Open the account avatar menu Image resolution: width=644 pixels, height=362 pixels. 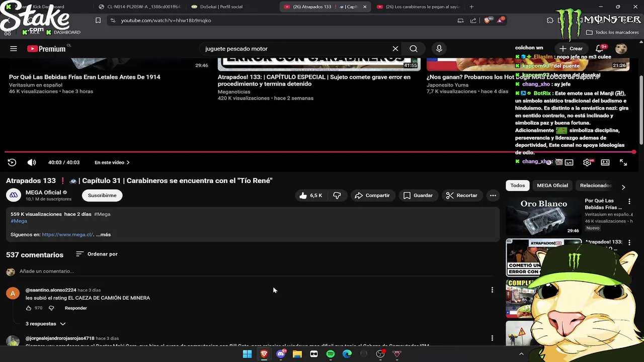point(621,49)
